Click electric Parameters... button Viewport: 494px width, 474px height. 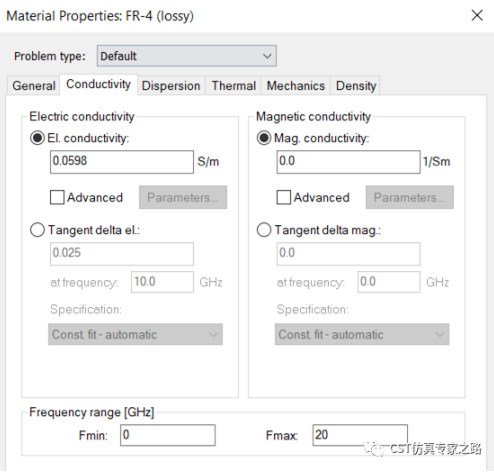(x=183, y=197)
